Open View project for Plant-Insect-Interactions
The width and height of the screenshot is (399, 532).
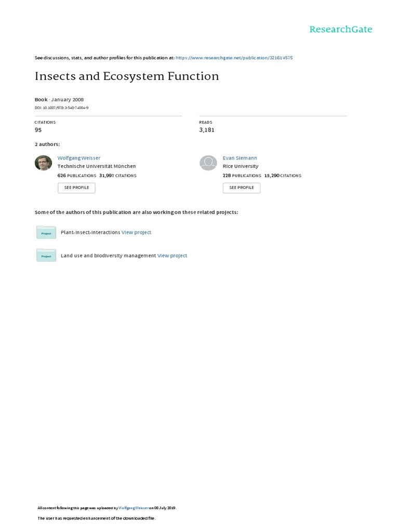pyautogui.click(x=137, y=233)
